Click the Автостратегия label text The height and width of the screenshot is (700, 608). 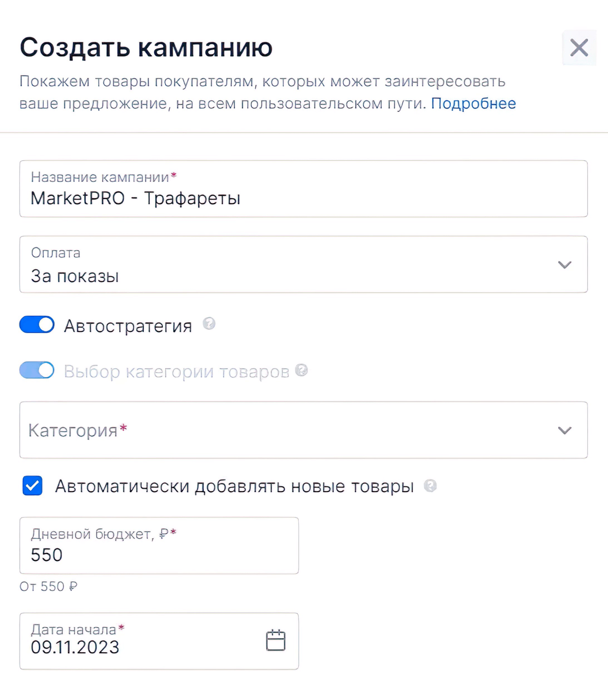[128, 326]
